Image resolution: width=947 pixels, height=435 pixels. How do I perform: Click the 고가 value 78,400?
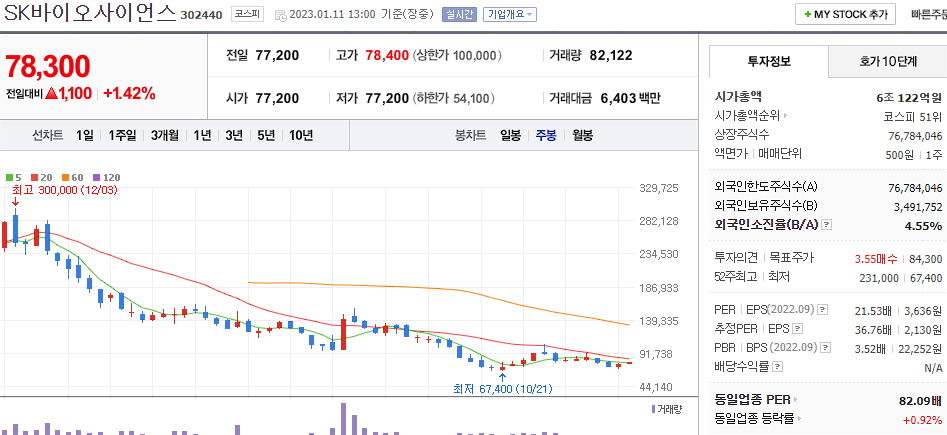(387, 56)
